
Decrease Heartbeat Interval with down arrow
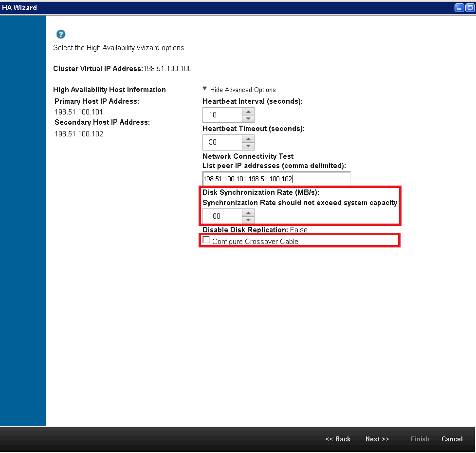pos(248,118)
